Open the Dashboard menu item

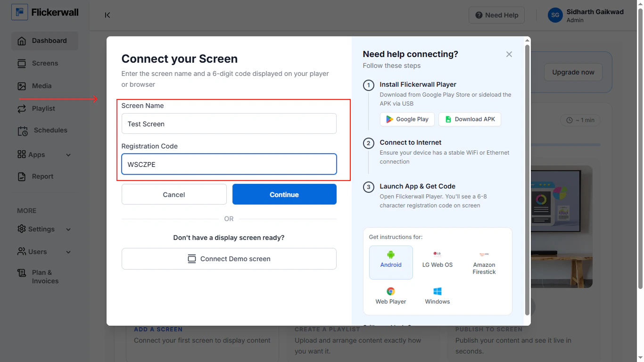click(x=45, y=41)
